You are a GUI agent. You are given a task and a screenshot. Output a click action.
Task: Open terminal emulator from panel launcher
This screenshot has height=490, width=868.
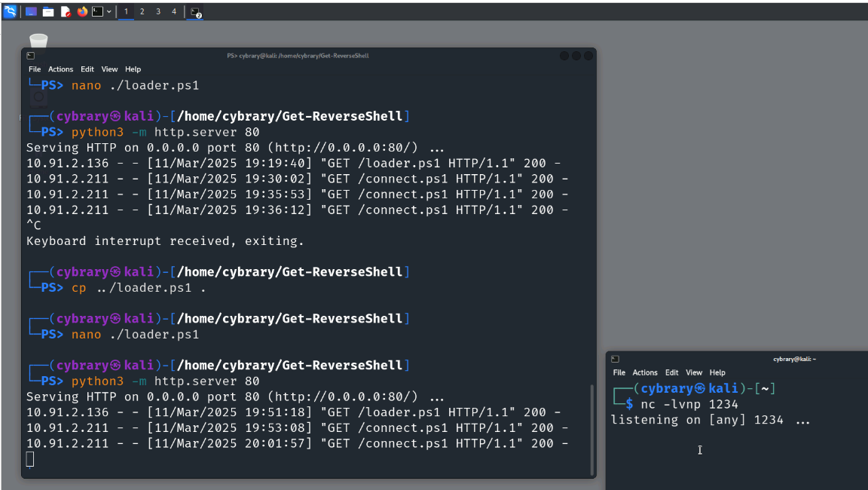pos(97,11)
